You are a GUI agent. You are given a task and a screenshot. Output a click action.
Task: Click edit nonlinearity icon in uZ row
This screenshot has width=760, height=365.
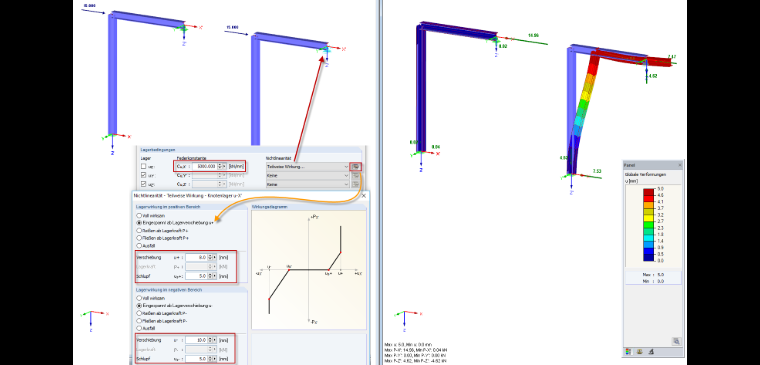355,184
